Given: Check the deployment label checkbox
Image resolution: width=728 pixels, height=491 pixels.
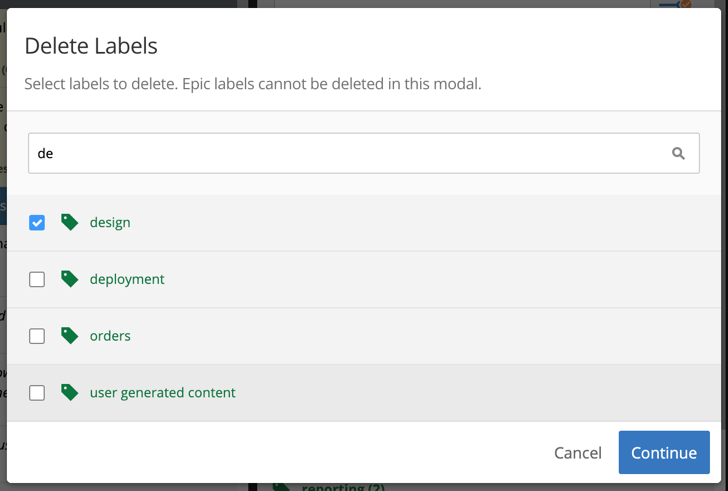Looking at the screenshot, I should coord(37,279).
